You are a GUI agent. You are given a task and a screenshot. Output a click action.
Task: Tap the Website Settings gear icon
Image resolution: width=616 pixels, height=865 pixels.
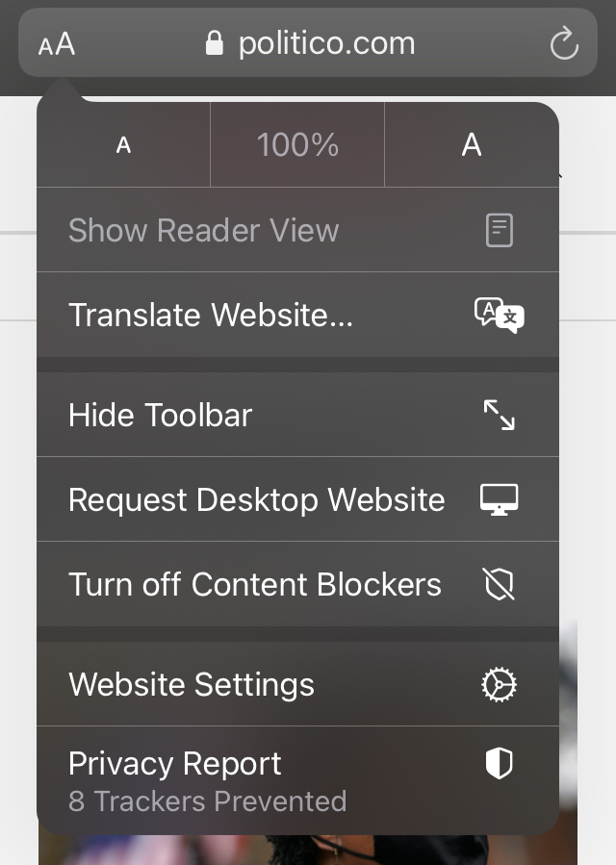pyautogui.click(x=499, y=684)
